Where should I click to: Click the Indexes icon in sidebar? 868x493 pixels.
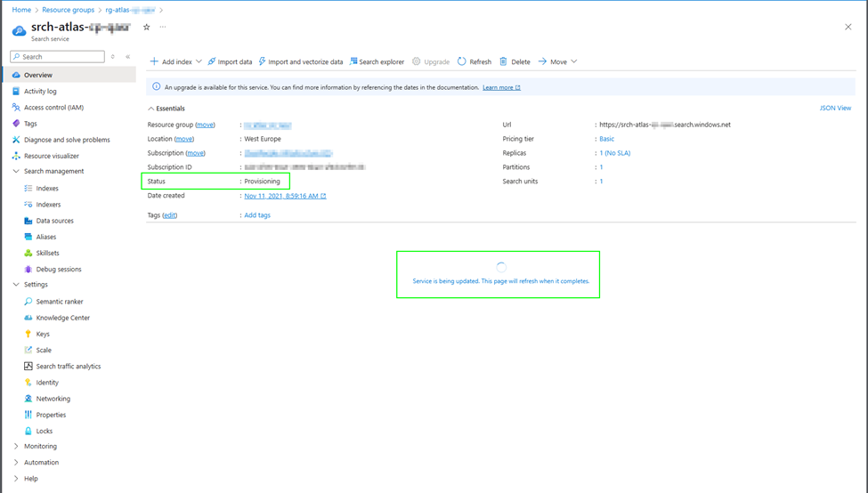[28, 188]
